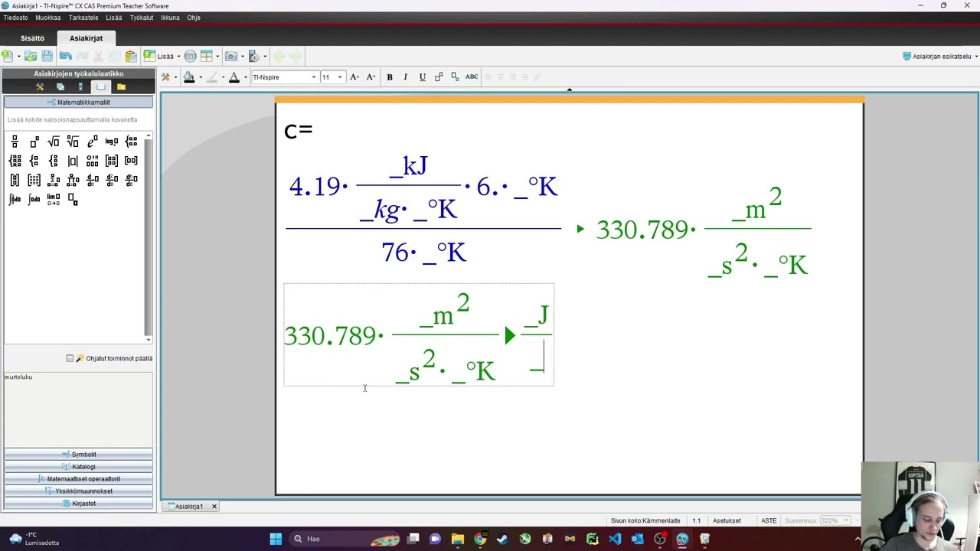The width and height of the screenshot is (980, 551).
Task: Open Asiakirjan esikatselu dropdown
Action: 940,56
